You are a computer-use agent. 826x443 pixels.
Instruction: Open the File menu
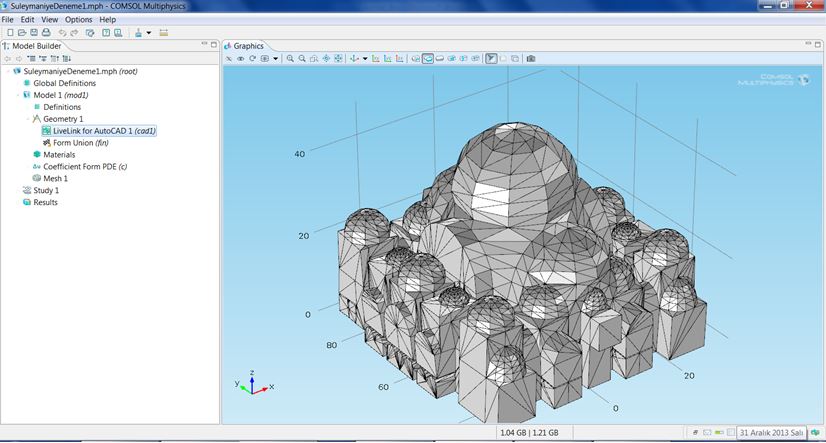[x=8, y=19]
